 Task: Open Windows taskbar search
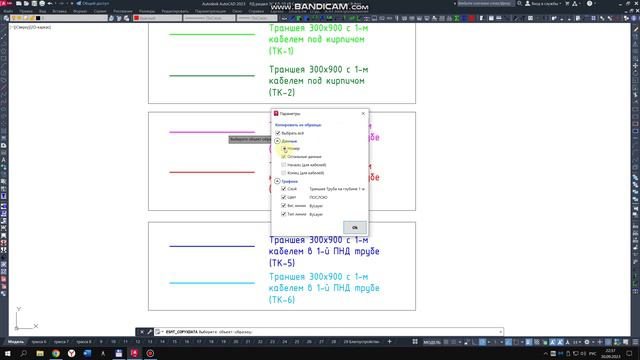tap(24, 353)
